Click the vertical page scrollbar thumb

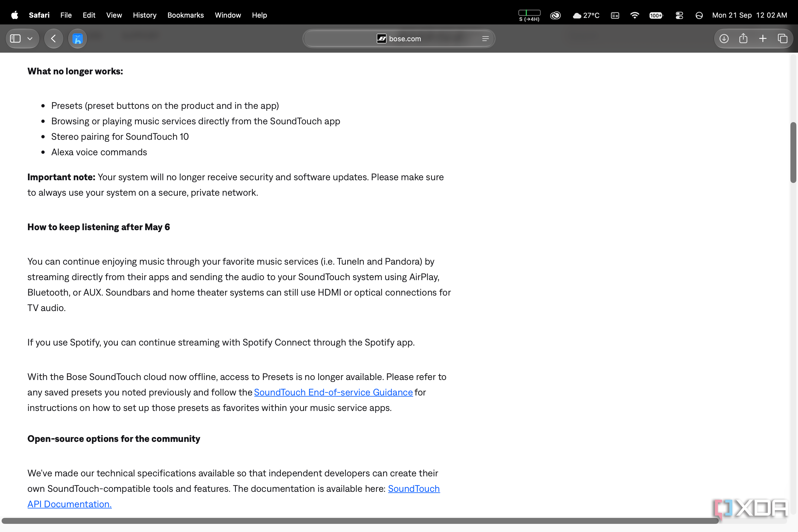coord(793,152)
